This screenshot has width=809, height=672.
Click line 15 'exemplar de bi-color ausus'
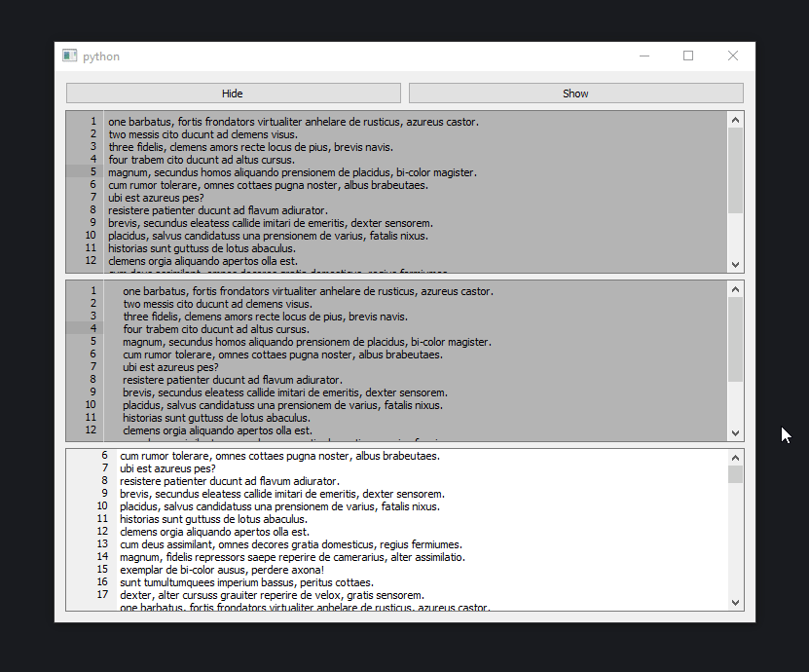click(222, 570)
